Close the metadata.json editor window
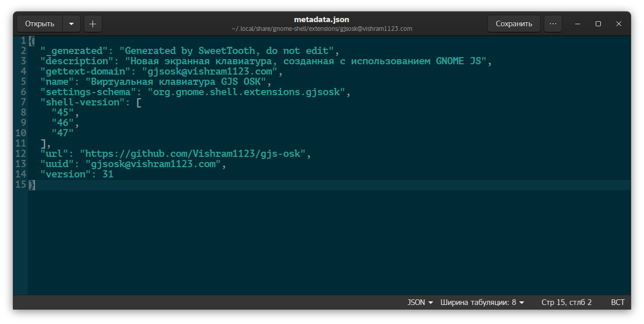Image resolution: width=644 pixels, height=324 pixels. click(x=618, y=24)
